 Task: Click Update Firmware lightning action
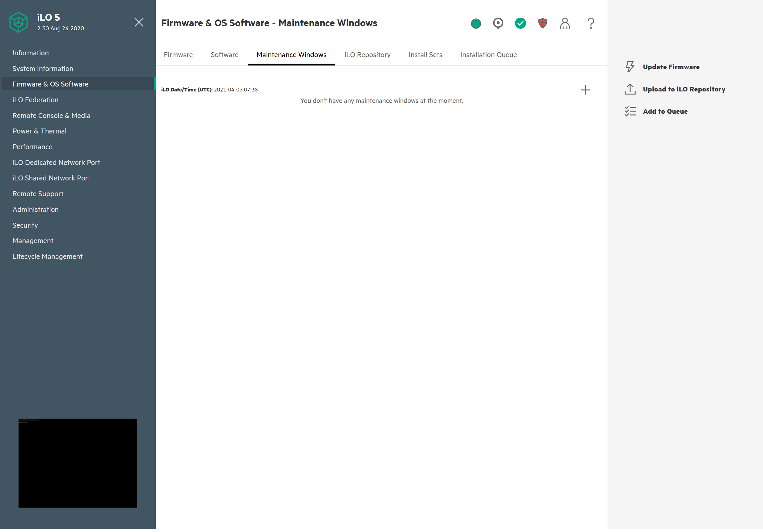tap(671, 67)
